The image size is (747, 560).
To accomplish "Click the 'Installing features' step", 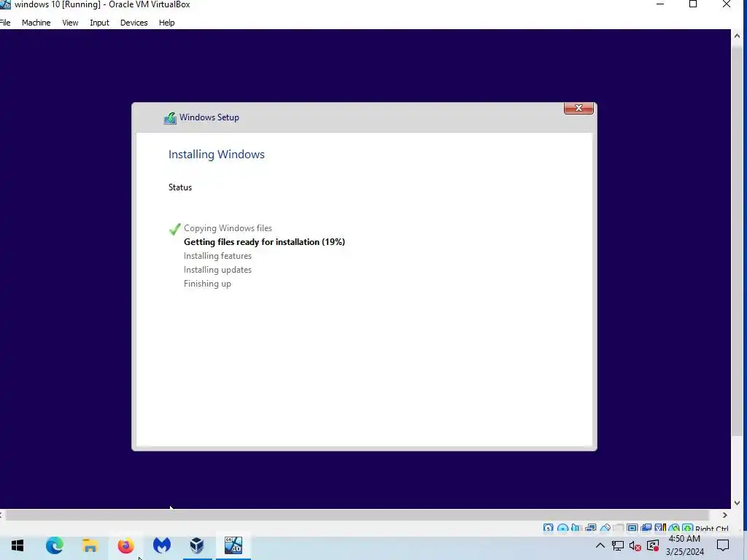I will (x=217, y=256).
